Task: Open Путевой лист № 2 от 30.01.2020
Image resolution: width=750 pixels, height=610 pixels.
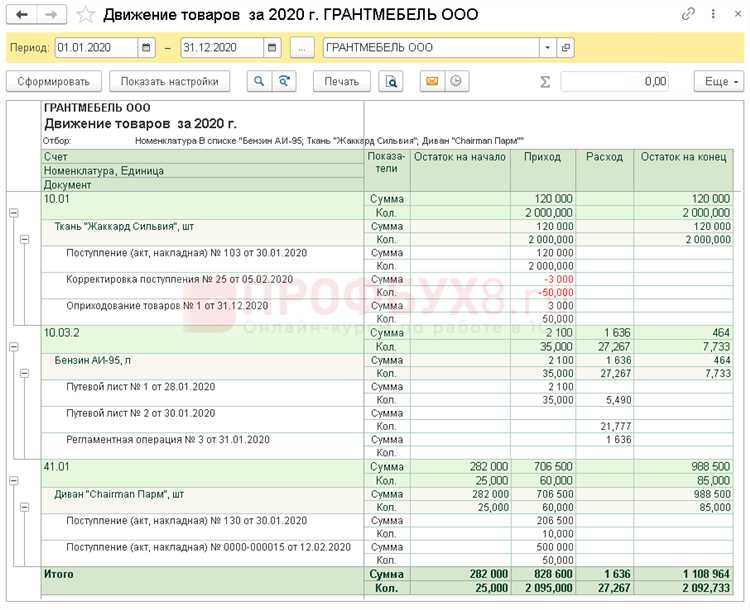Action: pos(141,413)
